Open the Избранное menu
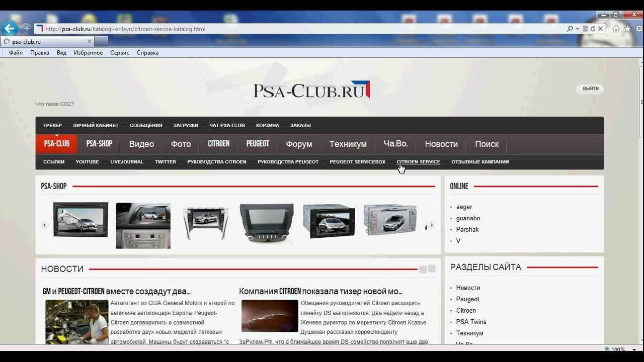The image size is (644, 362). (88, 52)
